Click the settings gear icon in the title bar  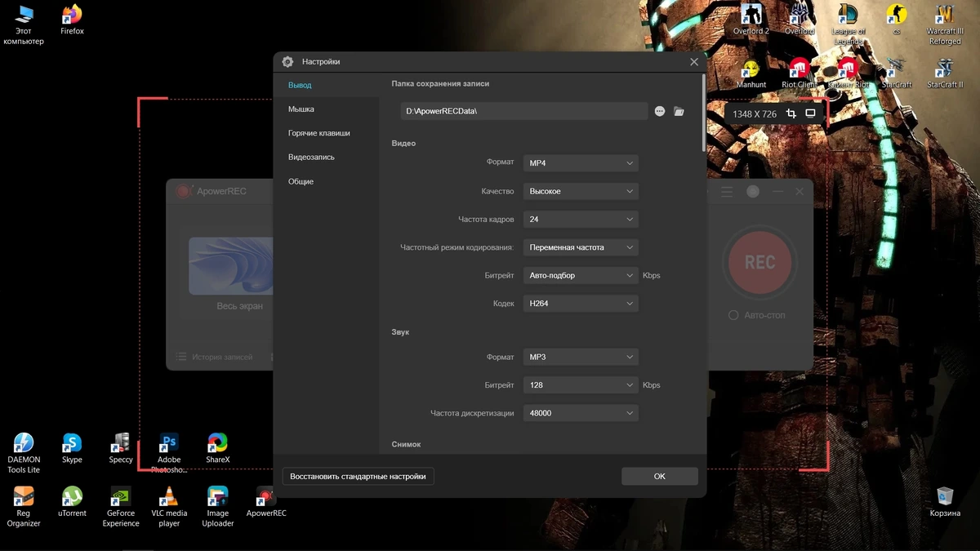(287, 62)
